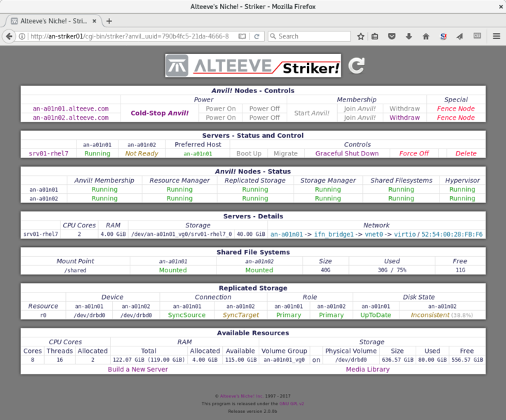Toggle reader view icon in the address bar

pos(242,36)
